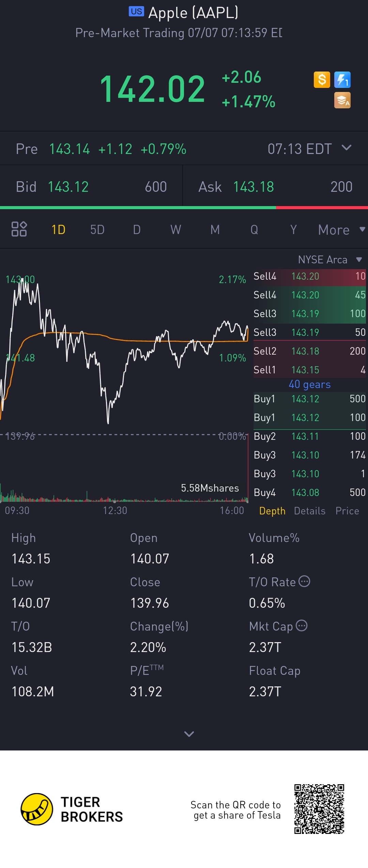The image size is (368, 868).
Task: Tap the Open value 140.07
Action: pos(150,559)
